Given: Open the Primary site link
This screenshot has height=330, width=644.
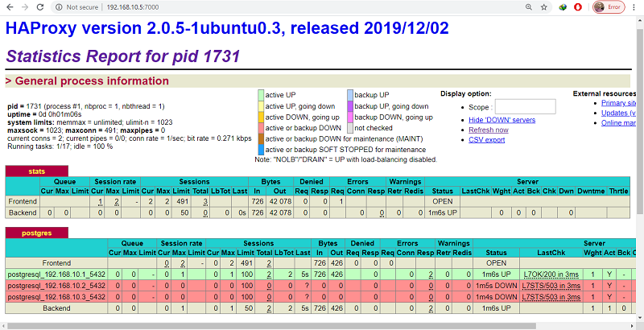Looking at the screenshot, I should coord(618,103).
